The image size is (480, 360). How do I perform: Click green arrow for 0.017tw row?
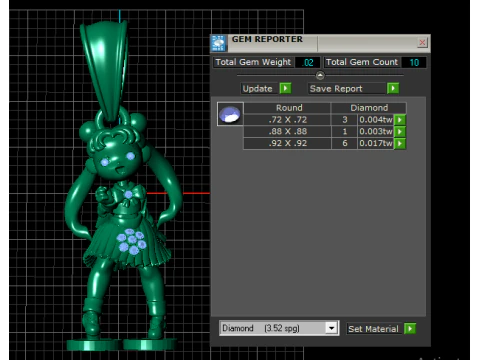tap(400, 143)
